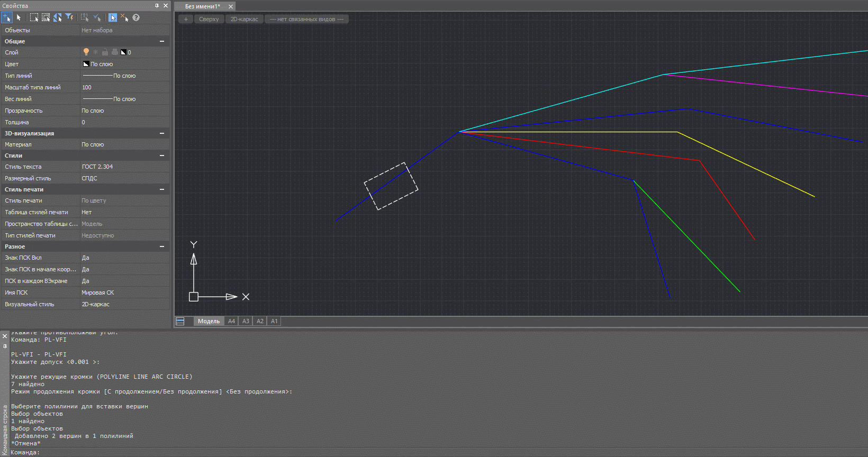Screen dimensions: 868x457
Task: Switch to the A2 layout tab
Action: click(260, 321)
